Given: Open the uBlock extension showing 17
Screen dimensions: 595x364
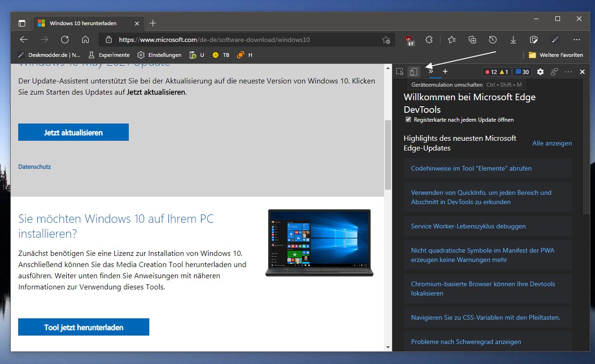Looking at the screenshot, I should coord(410,40).
